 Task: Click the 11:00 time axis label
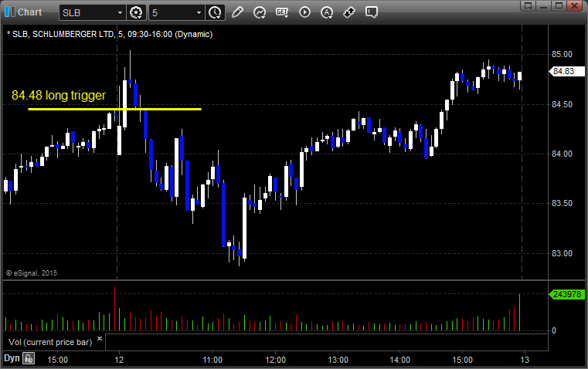click(x=212, y=360)
